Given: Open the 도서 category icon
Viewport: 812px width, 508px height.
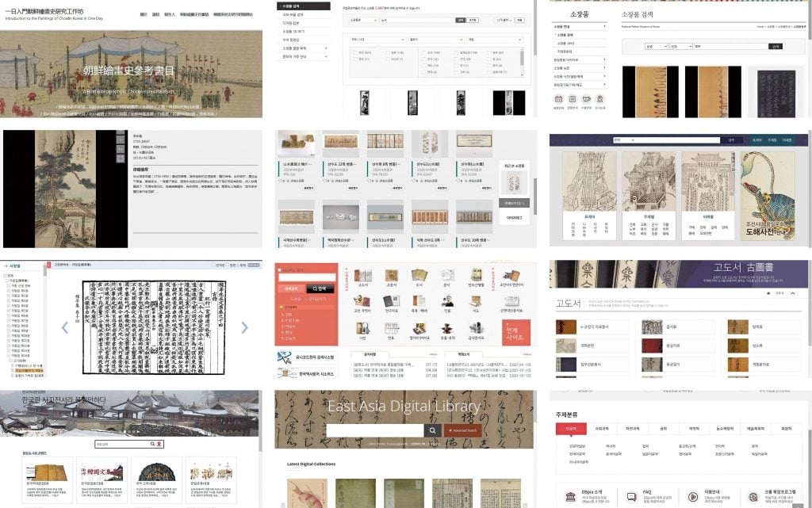Looking at the screenshot, I should coord(419,276).
